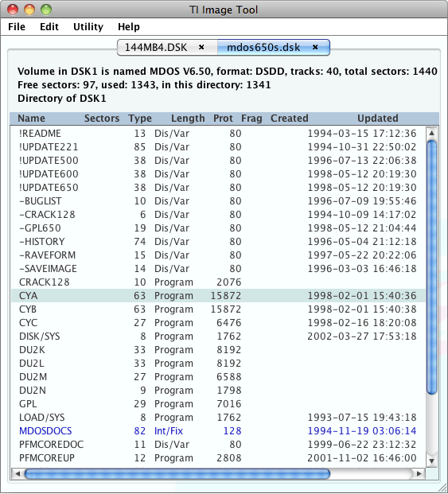The height and width of the screenshot is (494, 448).
Task: Close the mdos650s.dsk tab
Action: click(x=315, y=47)
